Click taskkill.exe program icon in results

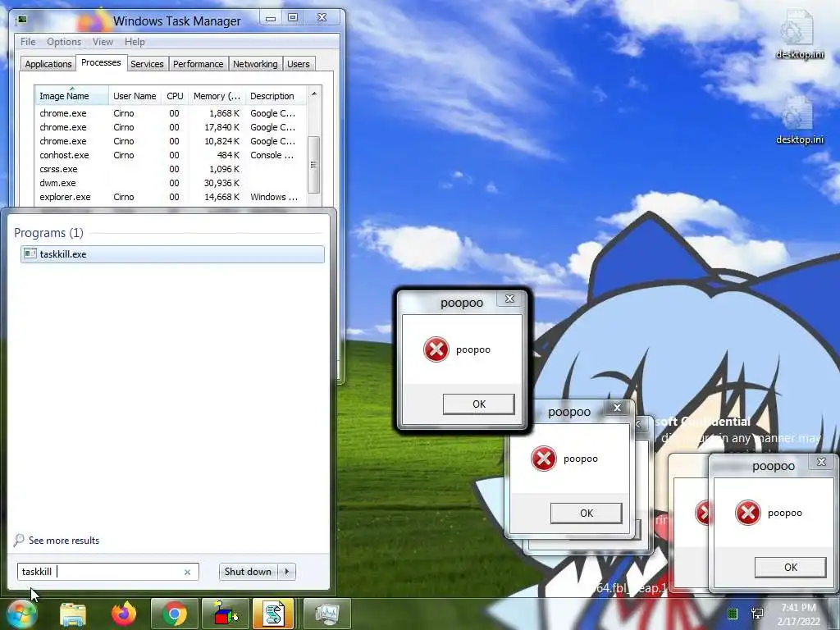coord(30,254)
